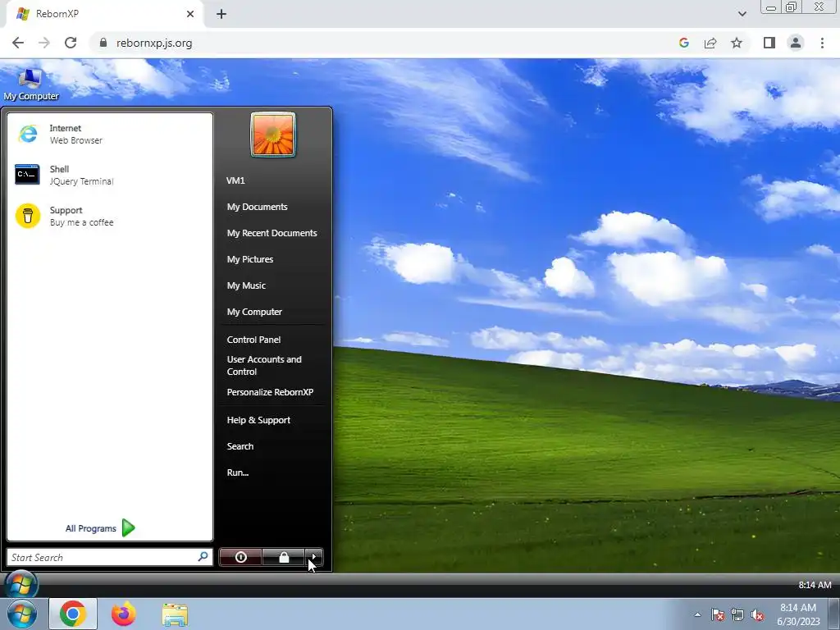840x630 pixels.
Task: Open My Pictures
Action: click(250, 259)
